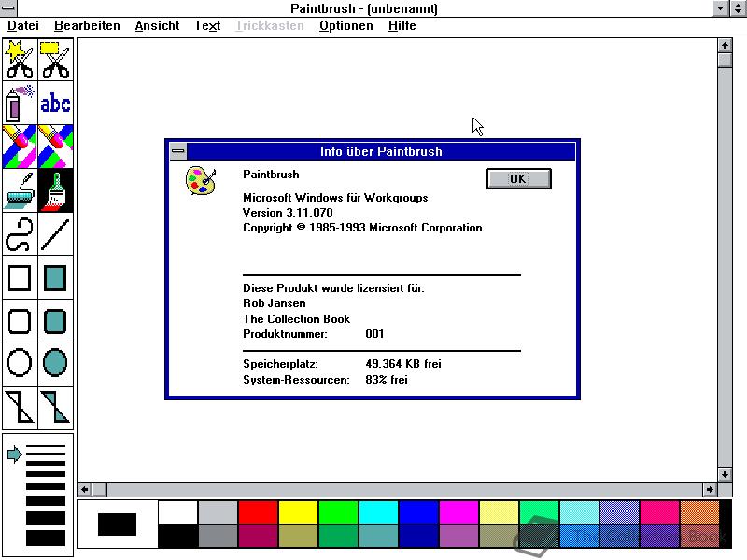The image size is (747, 560).
Task: Click the vertical scrollbar thumb
Action: pyautogui.click(x=725, y=61)
